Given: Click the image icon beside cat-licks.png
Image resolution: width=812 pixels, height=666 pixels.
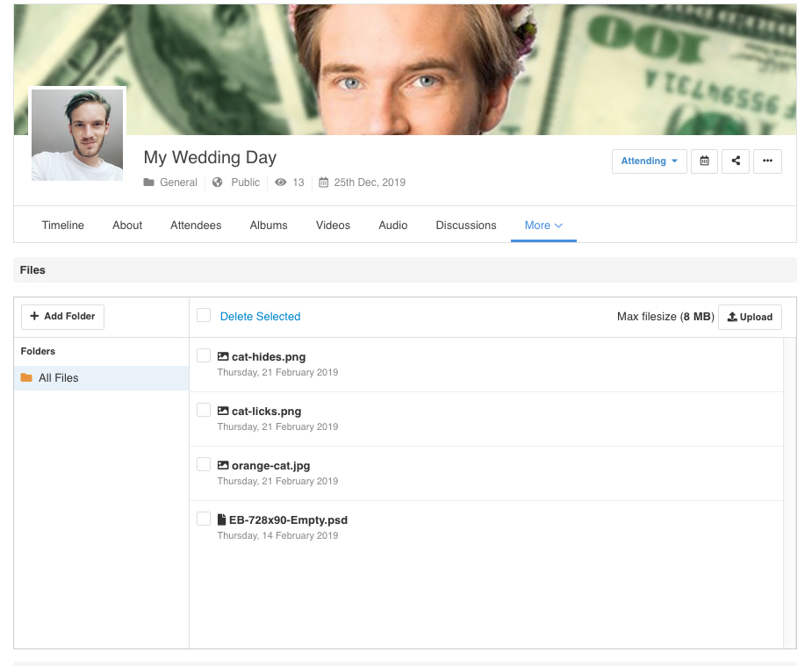Looking at the screenshot, I should pos(223,411).
